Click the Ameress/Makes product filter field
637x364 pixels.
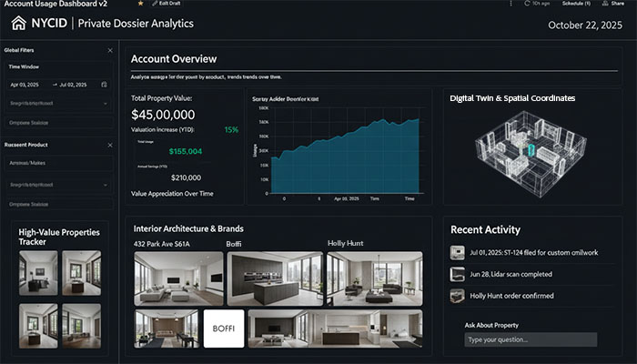(x=59, y=164)
